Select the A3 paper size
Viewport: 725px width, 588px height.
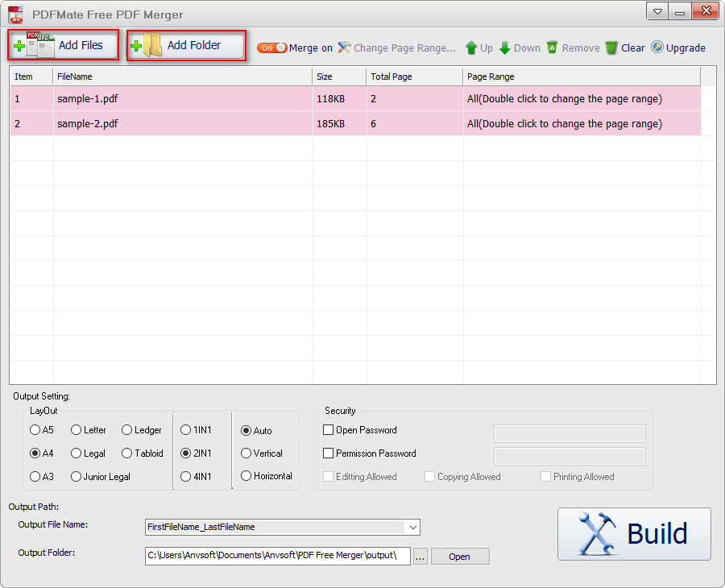coord(35,476)
